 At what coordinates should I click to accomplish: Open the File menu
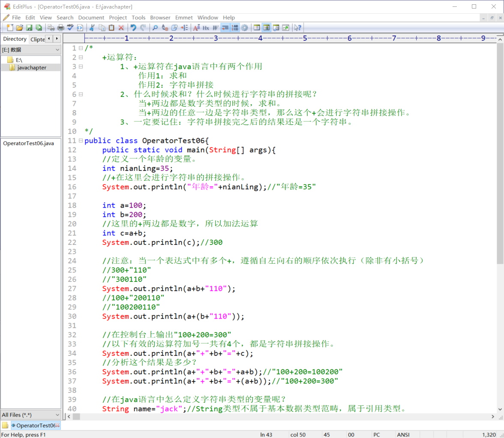pos(16,18)
